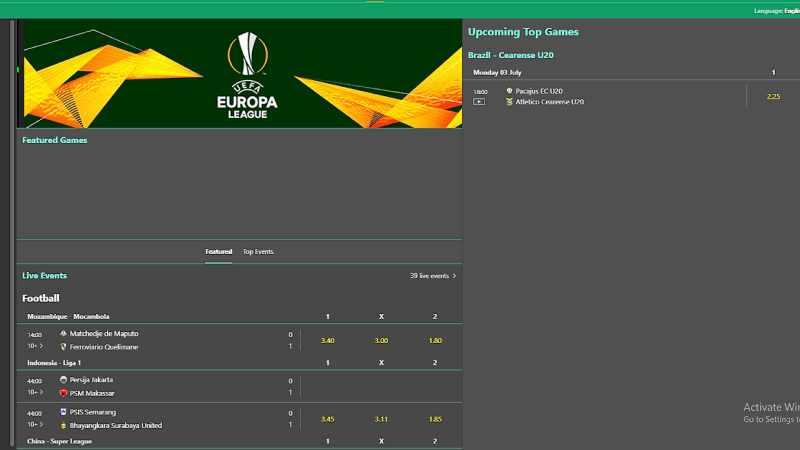
Task: Select odds 1.85 for Bhayangkara Surabaya United
Action: coord(435,419)
